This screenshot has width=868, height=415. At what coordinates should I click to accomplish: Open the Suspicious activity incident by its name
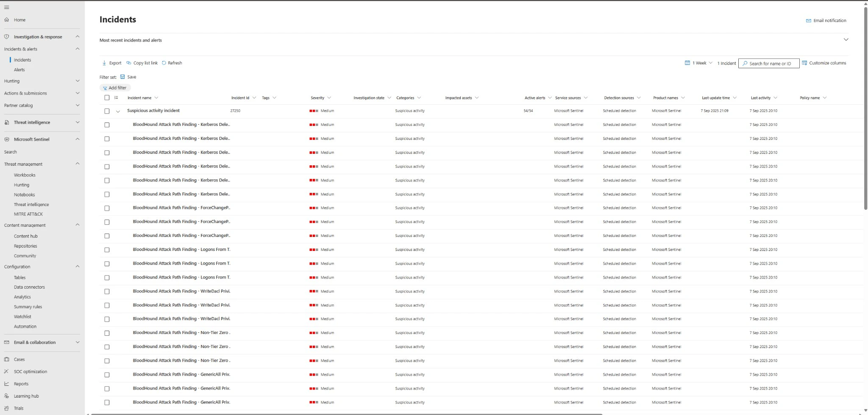coord(153,110)
